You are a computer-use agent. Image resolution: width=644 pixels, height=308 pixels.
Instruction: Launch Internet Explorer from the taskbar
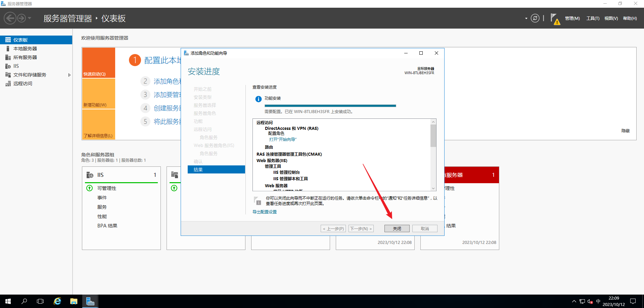click(57, 301)
